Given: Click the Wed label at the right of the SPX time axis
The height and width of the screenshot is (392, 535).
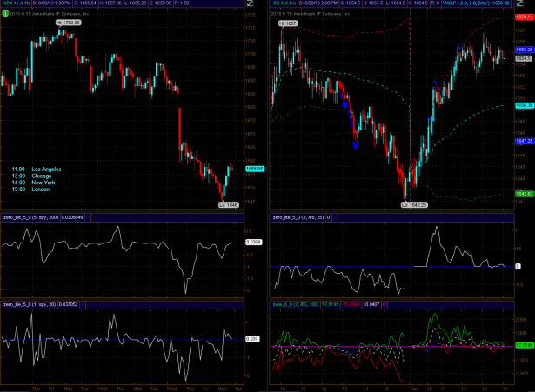Looking at the screenshot, I should 171,389.
